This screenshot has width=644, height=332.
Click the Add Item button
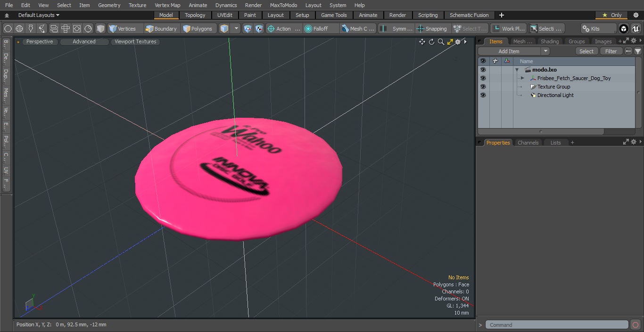tap(509, 51)
